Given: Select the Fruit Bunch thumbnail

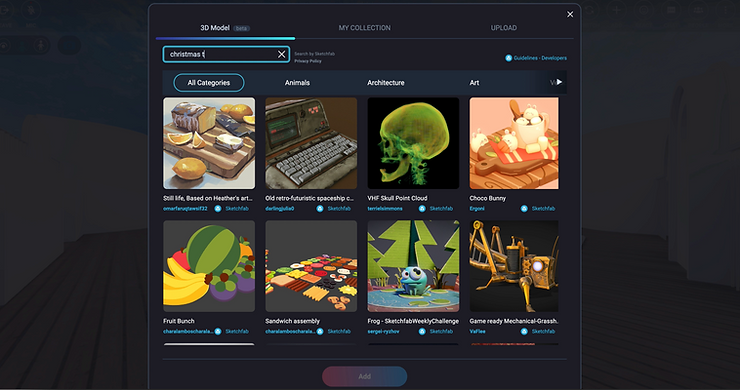Looking at the screenshot, I should click(209, 266).
